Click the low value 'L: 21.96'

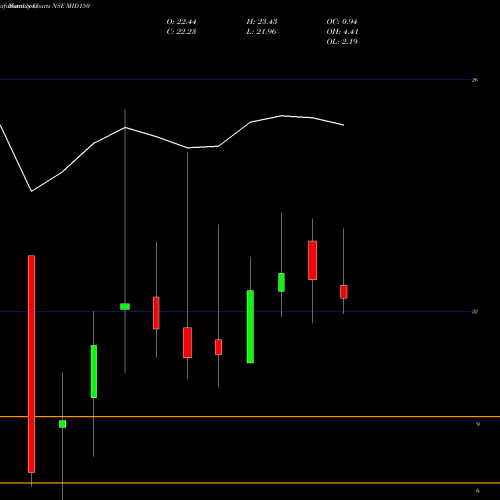[x=262, y=32]
